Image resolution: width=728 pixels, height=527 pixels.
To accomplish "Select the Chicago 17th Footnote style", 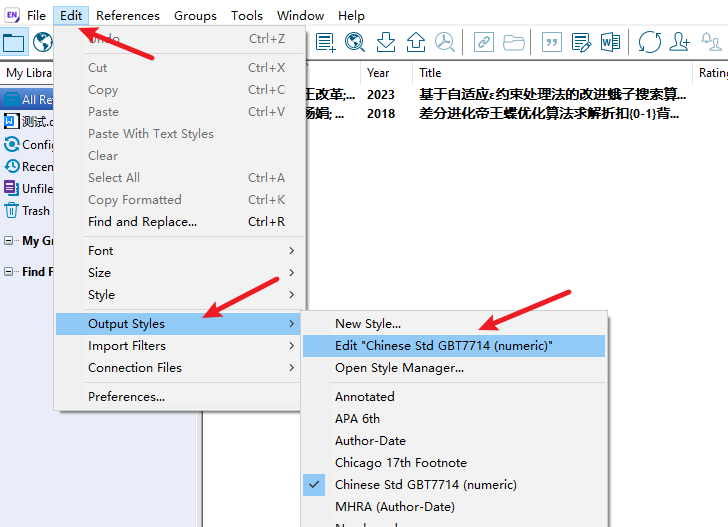I will click(454, 463).
